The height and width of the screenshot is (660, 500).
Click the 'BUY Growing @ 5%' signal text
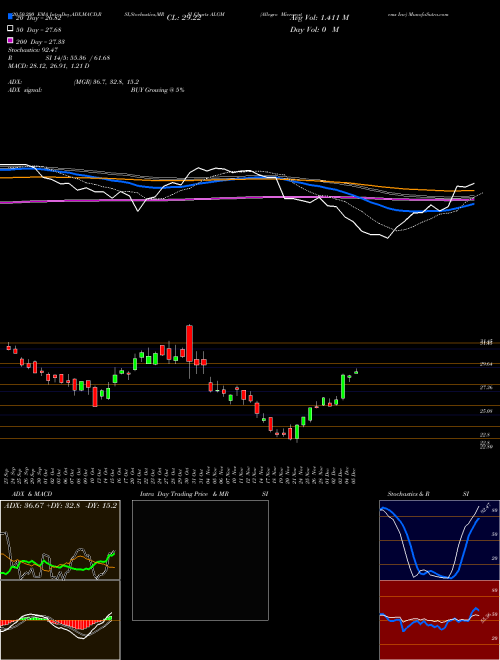(157, 90)
